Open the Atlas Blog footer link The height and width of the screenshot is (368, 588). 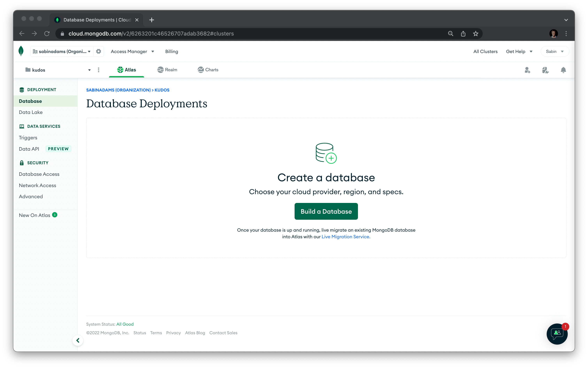point(195,333)
